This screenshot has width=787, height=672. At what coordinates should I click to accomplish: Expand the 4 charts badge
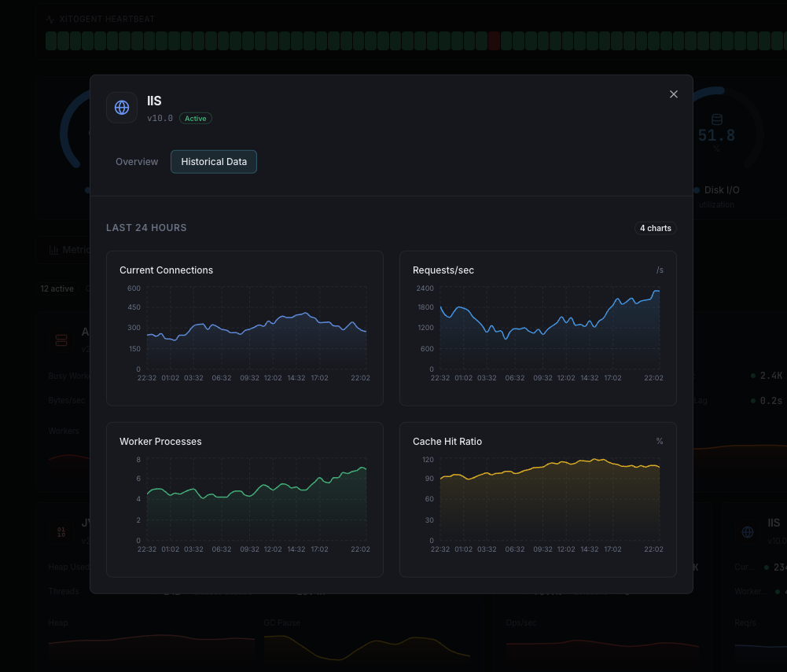tap(655, 228)
